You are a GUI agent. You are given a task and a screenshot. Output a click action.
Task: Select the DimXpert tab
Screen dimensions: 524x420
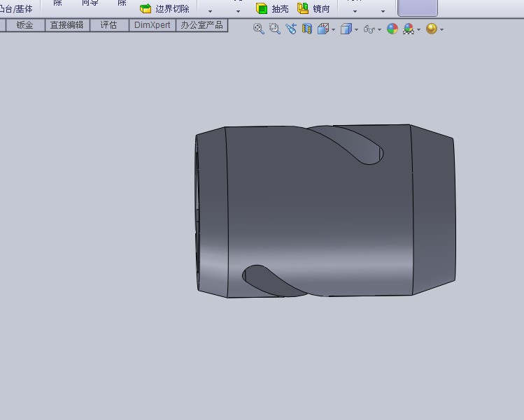[x=153, y=25]
